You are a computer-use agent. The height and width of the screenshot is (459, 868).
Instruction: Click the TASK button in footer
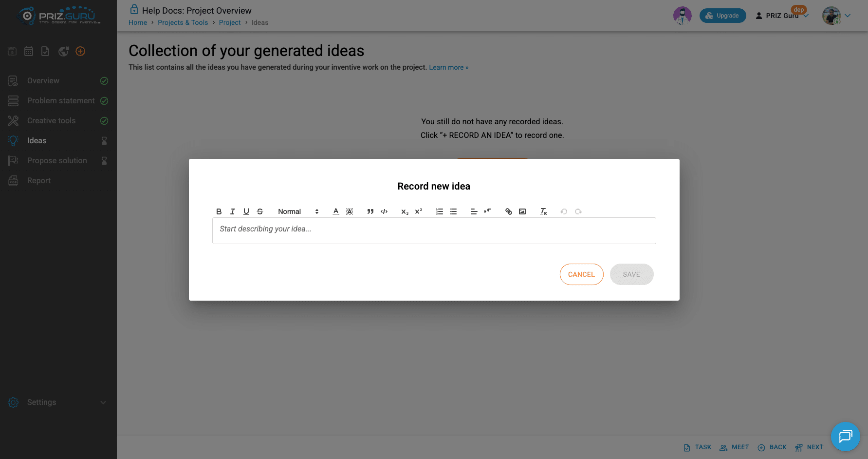click(x=698, y=447)
